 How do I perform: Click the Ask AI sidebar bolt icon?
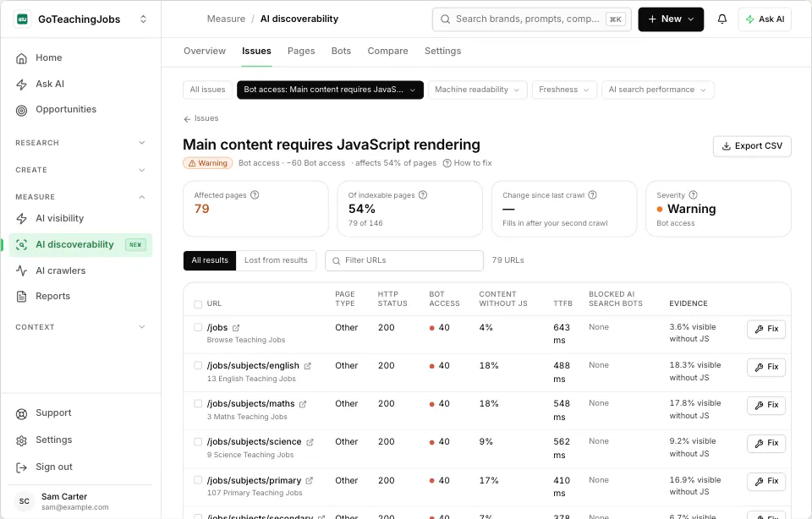[21, 85]
